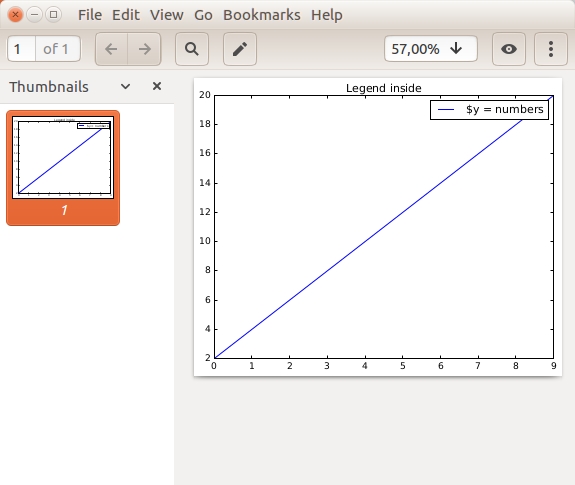575x485 pixels.
Task: Close the Thumbnails sidebar with X
Action: [157, 87]
